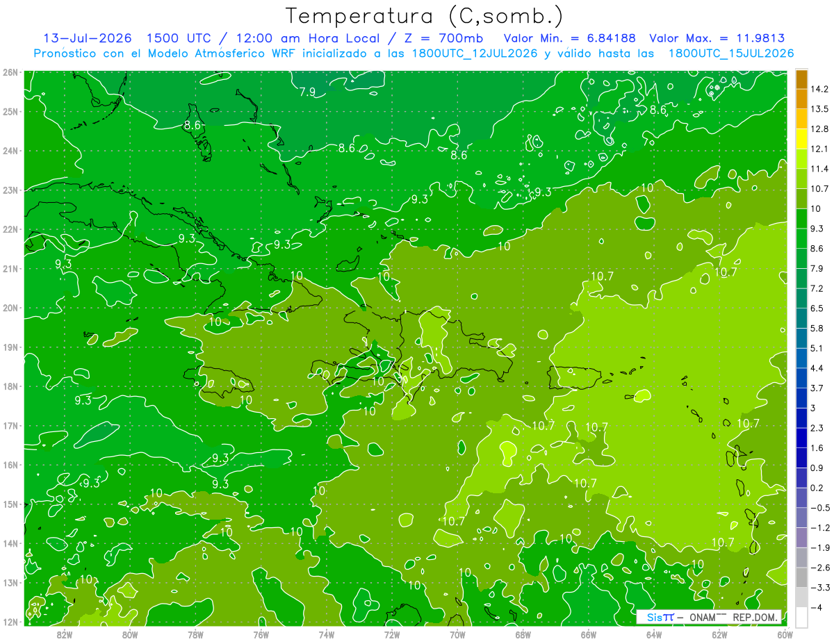Click the "3.7" color scale label

coord(817,388)
